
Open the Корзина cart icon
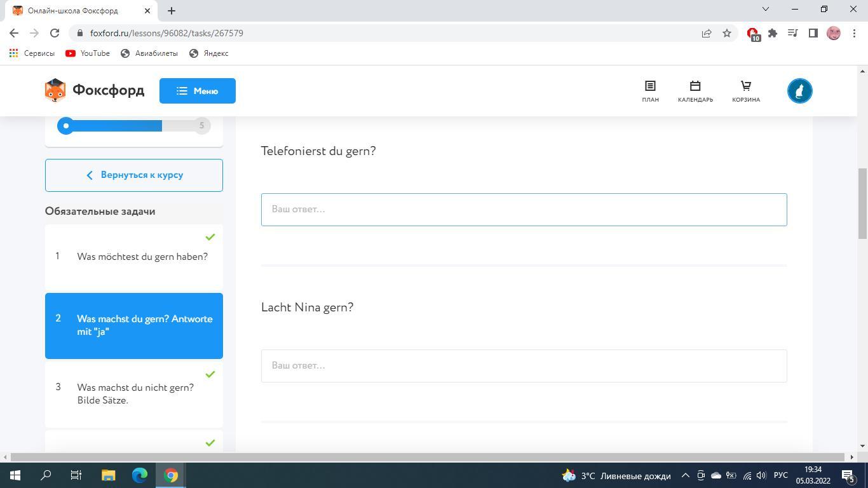click(746, 91)
